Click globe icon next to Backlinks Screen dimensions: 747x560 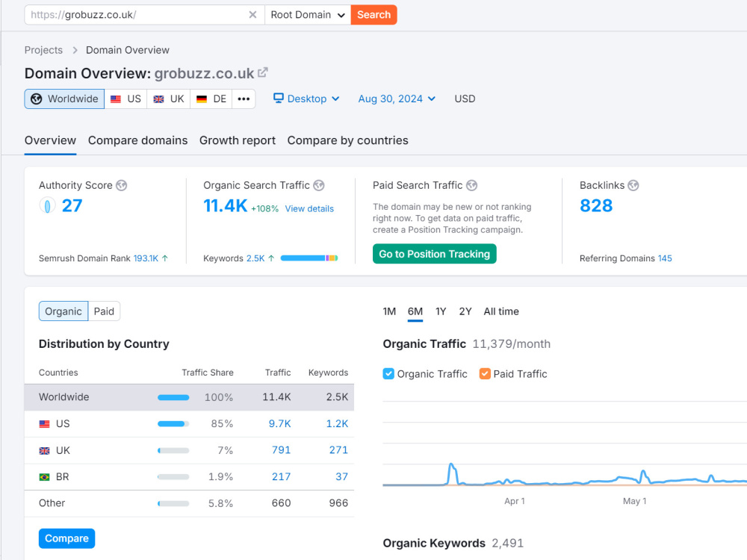point(633,185)
